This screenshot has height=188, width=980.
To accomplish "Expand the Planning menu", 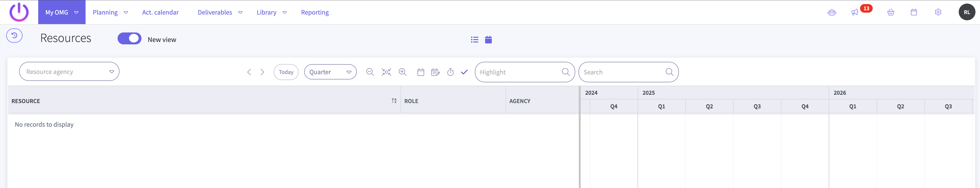I will [x=110, y=13].
